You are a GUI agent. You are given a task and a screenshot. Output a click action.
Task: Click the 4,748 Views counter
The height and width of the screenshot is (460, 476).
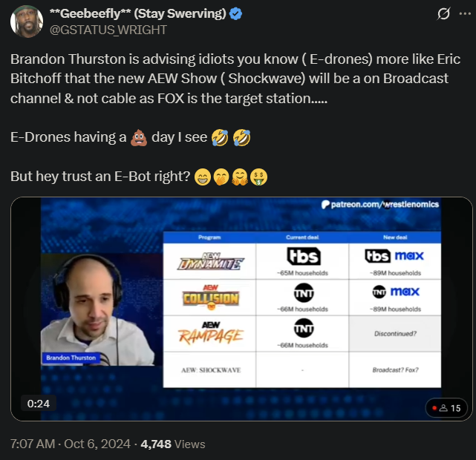click(x=173, y=444)
